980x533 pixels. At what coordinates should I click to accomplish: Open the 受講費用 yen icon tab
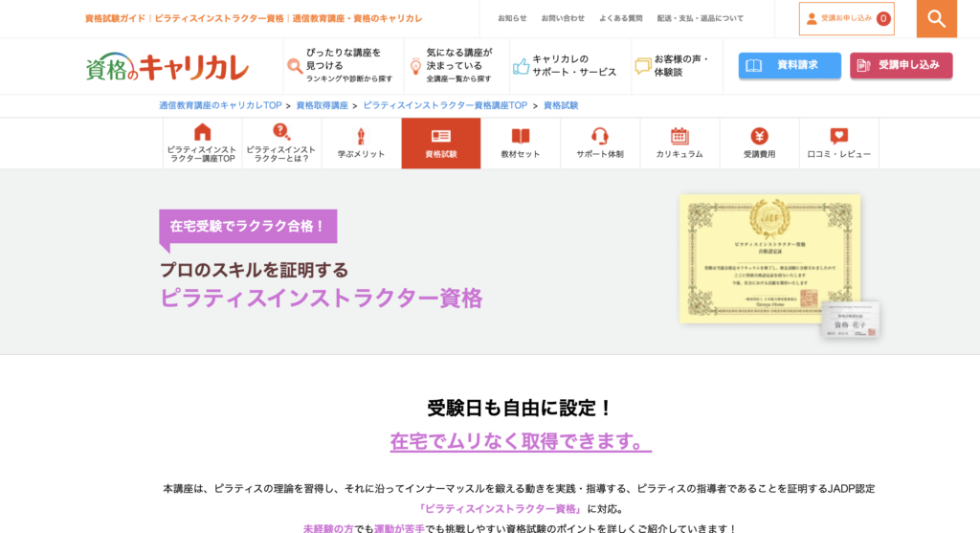(x=759, y=144)
